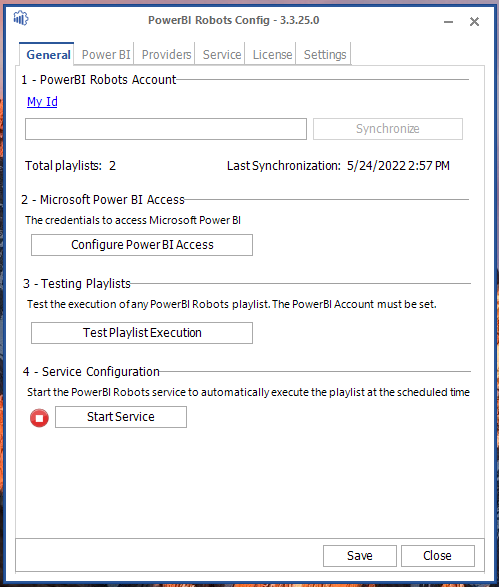Click the '4 - Service Configuration' heading
Image resolution: width=499 pixels, height=587 pixels.
tap(91, 372)
